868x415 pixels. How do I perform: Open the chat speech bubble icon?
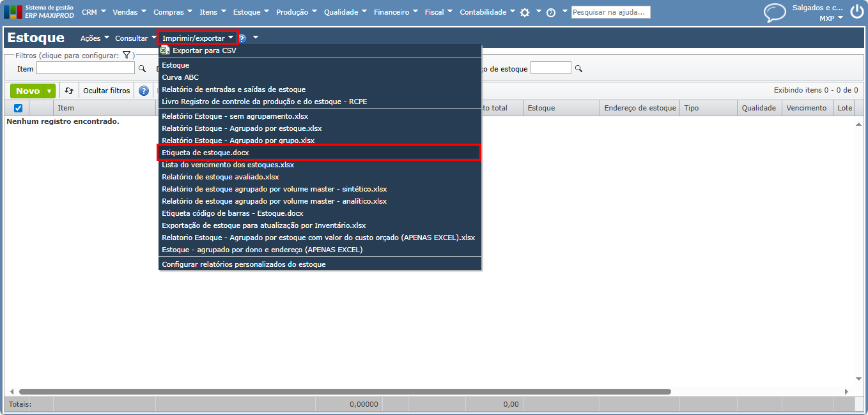pos(775,13)
